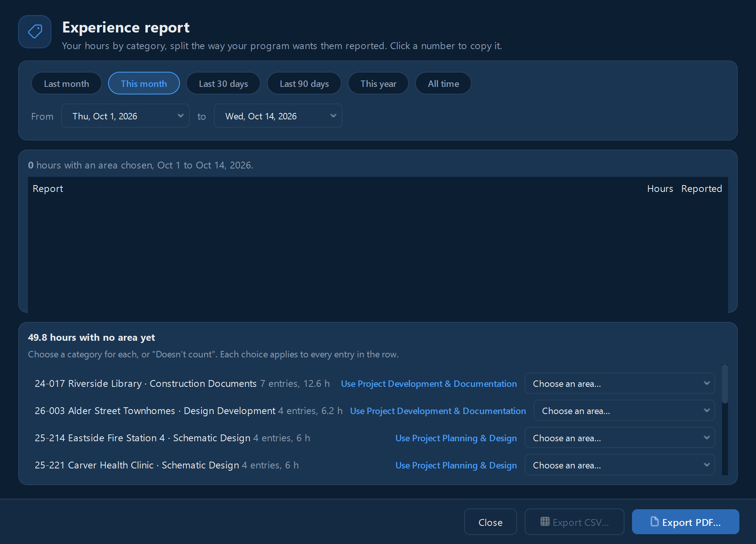Click the tag icon beside Experience report
Screen dimensions: 756x544
point(35,32)
